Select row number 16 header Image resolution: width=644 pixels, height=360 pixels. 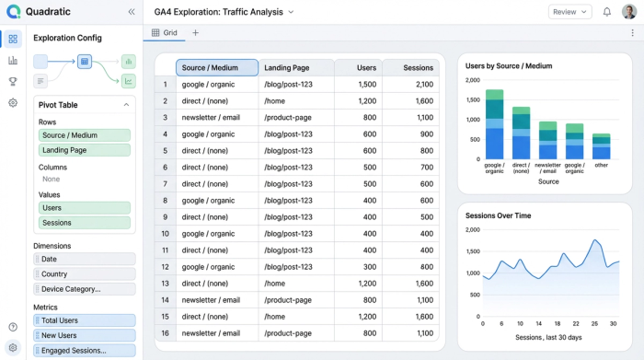(x=166, y=333)
